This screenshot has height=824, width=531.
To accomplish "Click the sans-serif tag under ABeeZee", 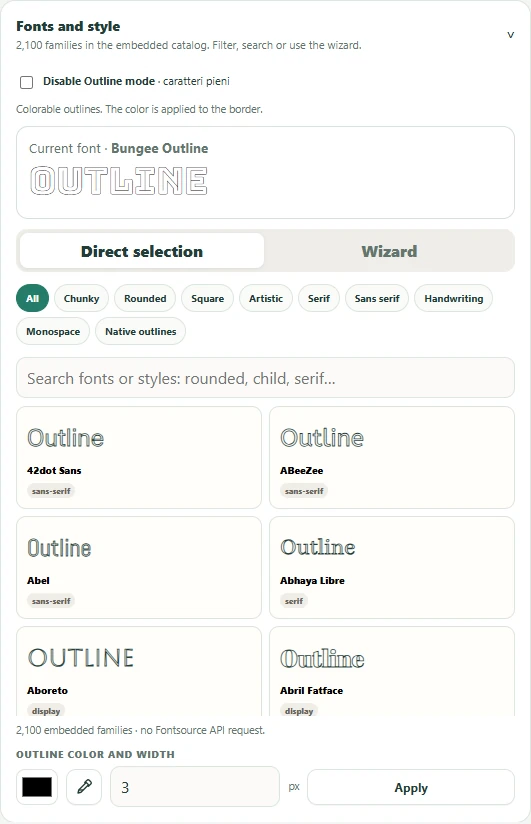I will point(304,491).
